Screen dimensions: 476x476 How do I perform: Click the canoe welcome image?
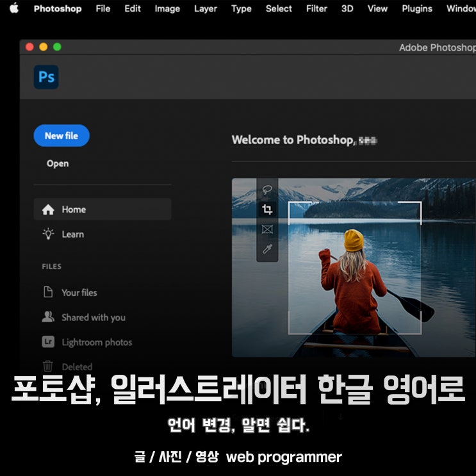click(x=354, y=268)
